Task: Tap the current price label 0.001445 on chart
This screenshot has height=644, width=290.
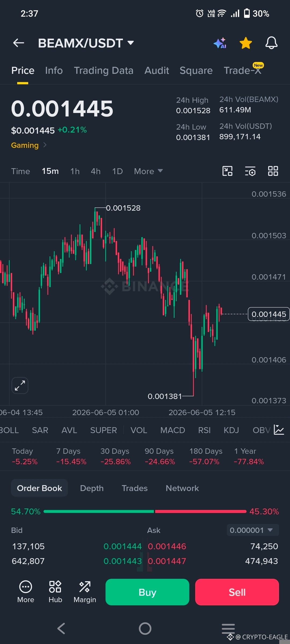Action: 269,314
